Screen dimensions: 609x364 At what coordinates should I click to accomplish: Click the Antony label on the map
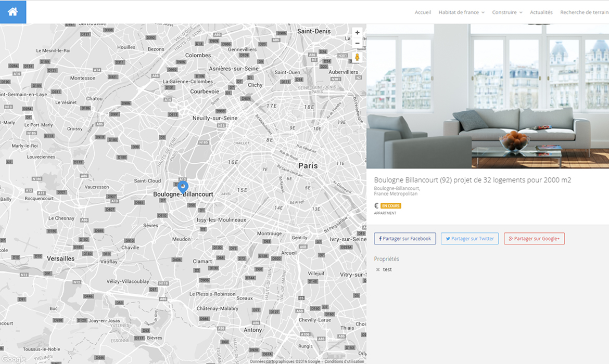pos(253,330)
